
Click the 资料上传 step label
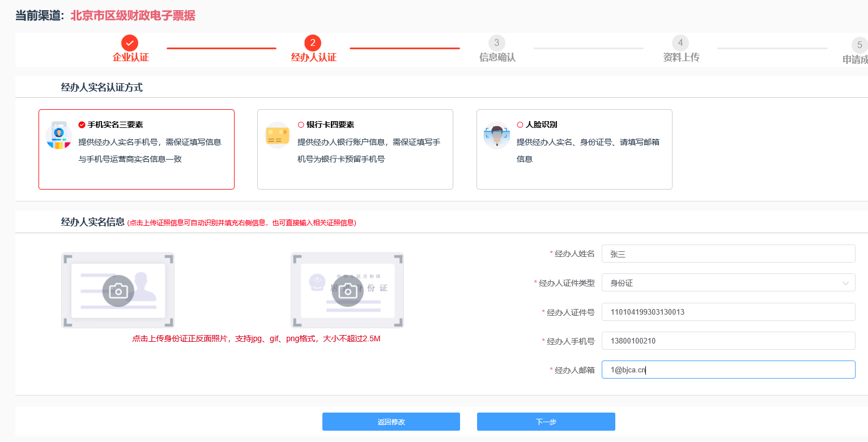[x=681, y=57]
